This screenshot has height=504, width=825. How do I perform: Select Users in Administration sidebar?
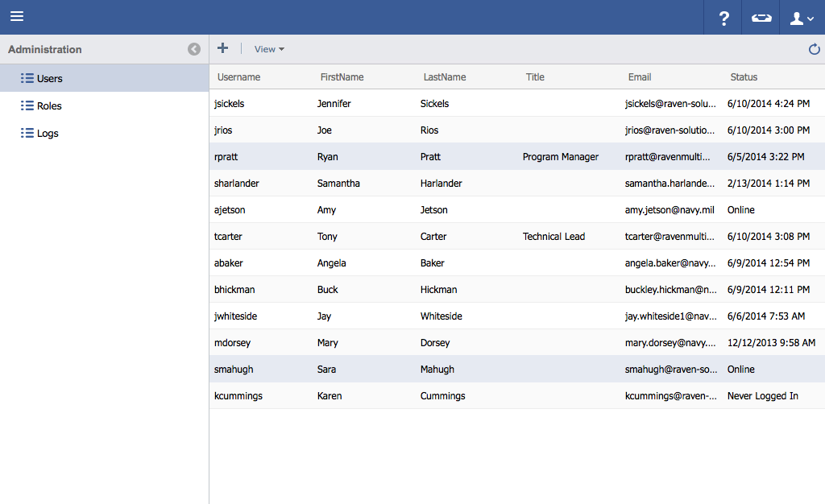(49, 78)
